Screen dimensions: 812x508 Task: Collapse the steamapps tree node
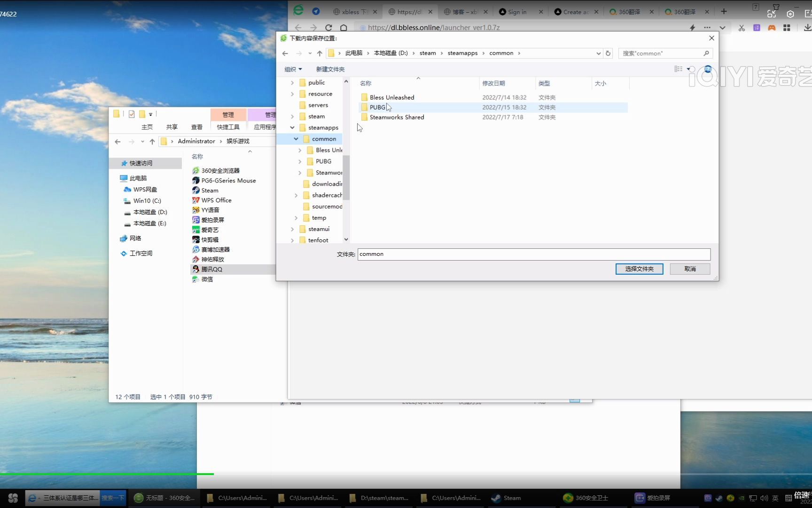(292, 127)
